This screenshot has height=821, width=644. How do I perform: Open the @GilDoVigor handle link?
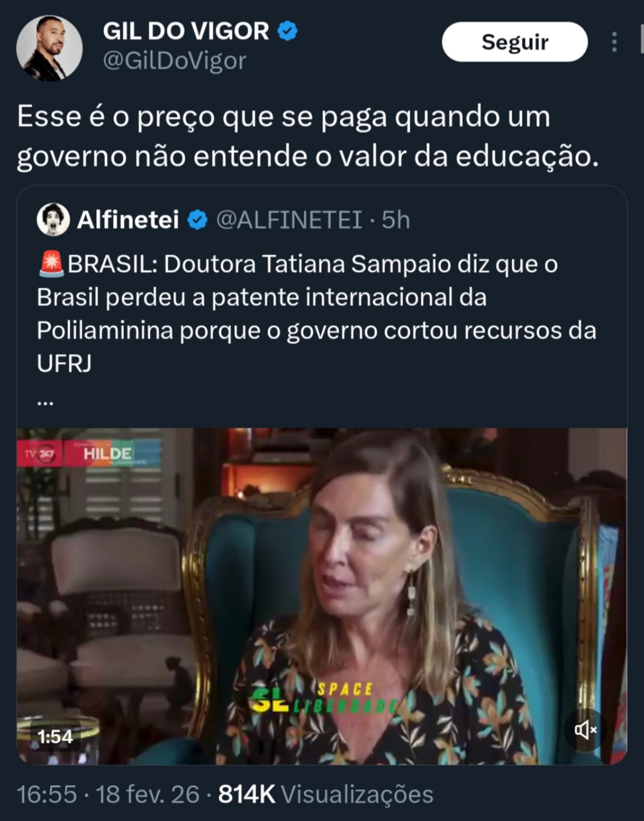tap(174, 61)
